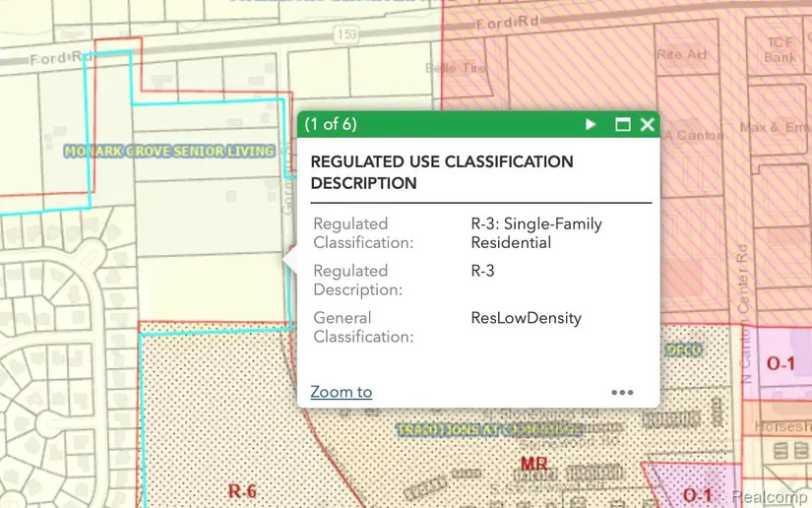Open the popup's three-dot options menu
Image resolution: width=812 pixels, height=508 pixels.
622,392
